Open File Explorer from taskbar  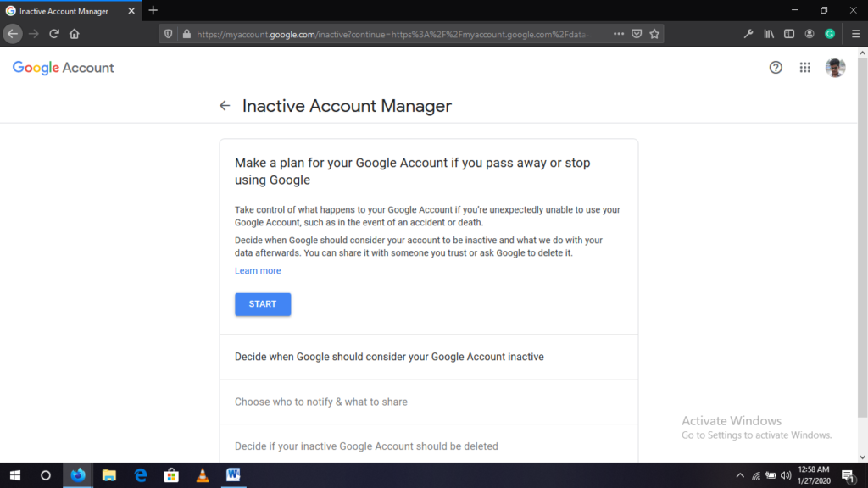tap(109, 475)
